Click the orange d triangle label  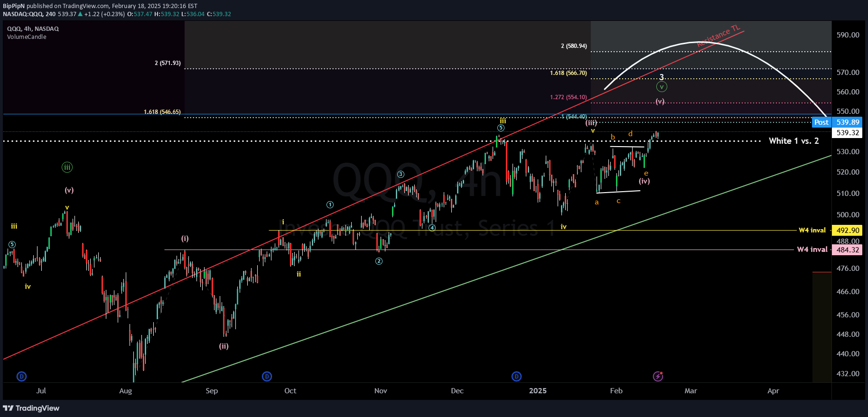[x=630, y=134]
